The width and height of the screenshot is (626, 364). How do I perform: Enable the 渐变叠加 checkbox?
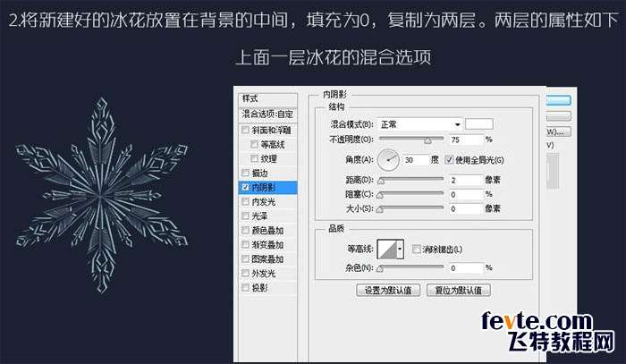(246, 245)
